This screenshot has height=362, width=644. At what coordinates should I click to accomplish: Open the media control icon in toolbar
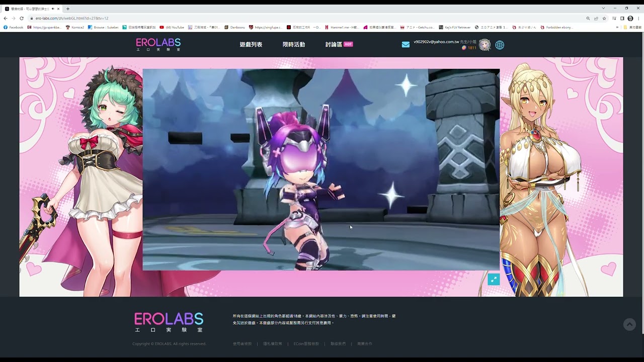point(614,18)
